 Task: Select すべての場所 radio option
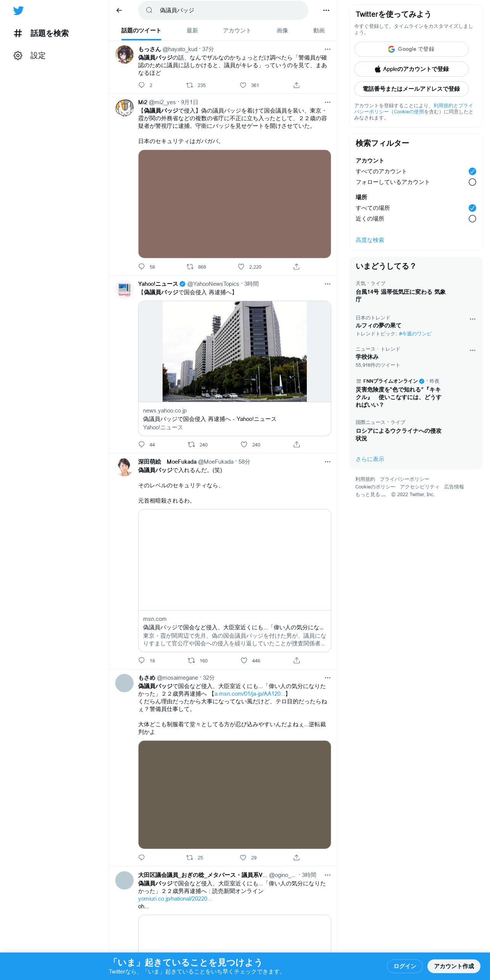472,208
